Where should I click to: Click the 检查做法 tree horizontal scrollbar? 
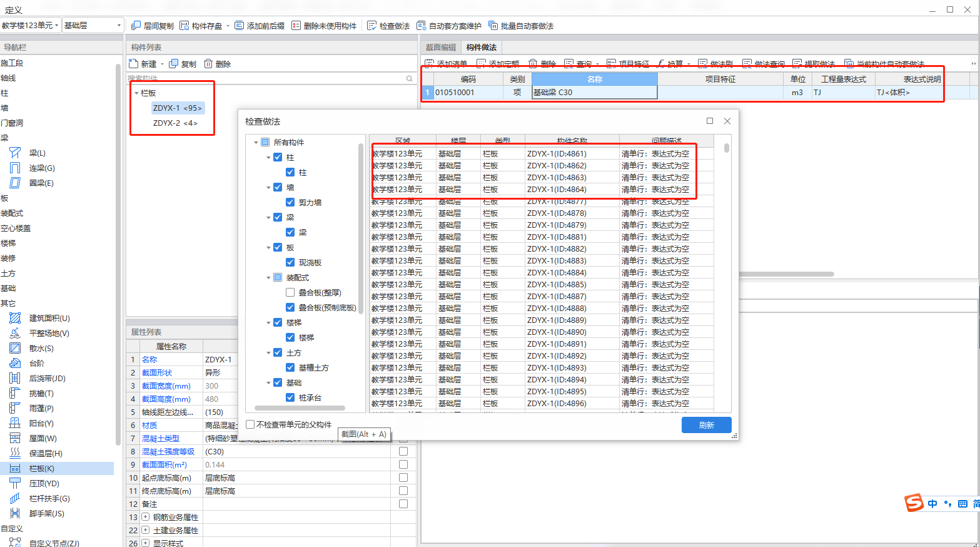(300, 408)
